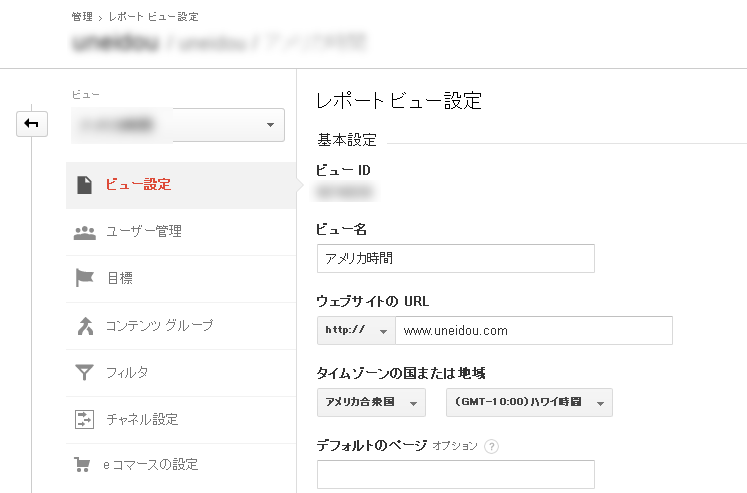Click the shopping cart e コマース icon
The height and width of the screenshot is (493, 747).
point(84,465)
